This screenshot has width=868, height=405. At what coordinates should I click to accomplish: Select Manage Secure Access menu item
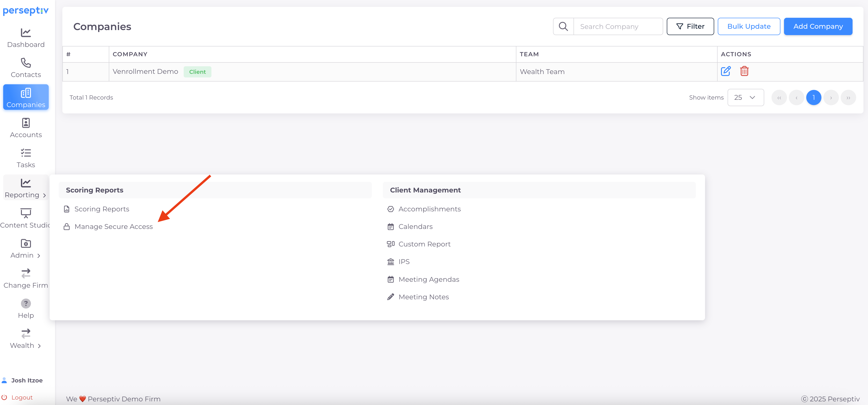[114, 227]
